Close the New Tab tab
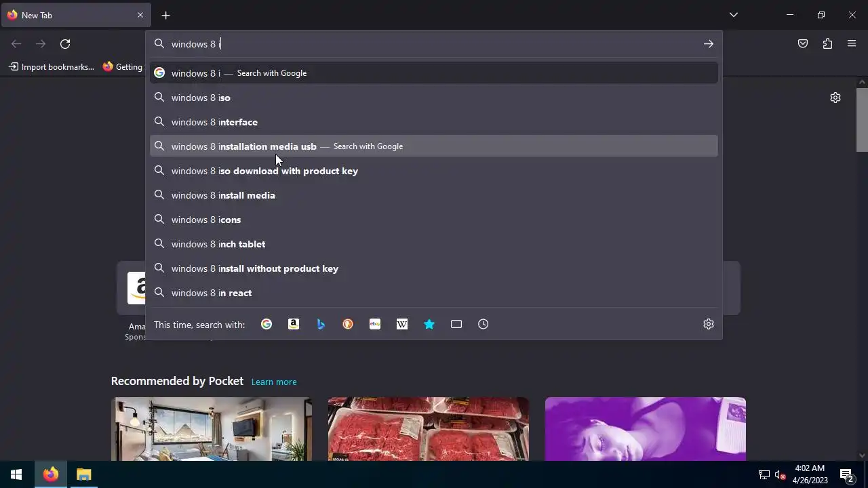This screenshot has width=868, height=488. pos(140,15)
